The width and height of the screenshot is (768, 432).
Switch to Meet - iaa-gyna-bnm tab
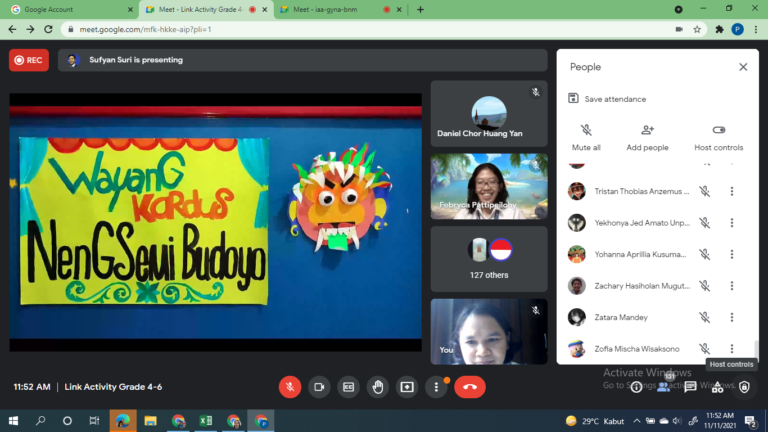[x=325, y=9]
